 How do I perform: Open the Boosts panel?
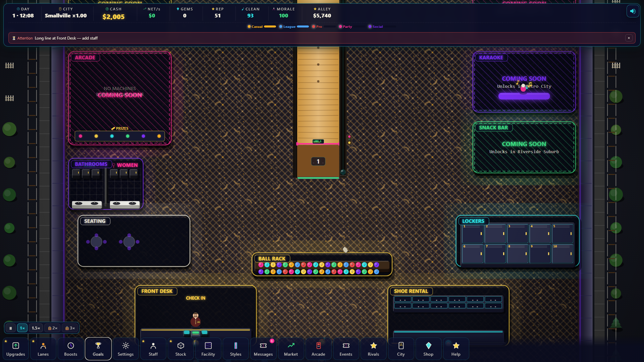71,349
